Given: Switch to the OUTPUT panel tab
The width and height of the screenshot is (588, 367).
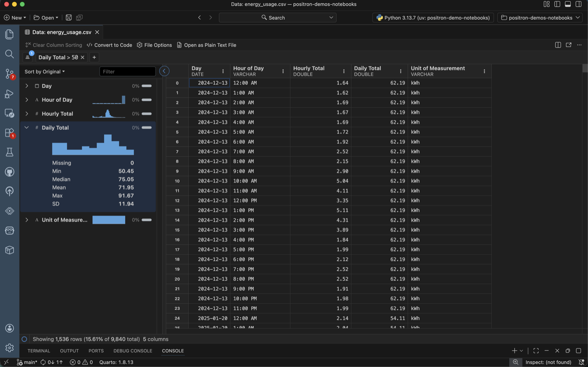Looking at the screenshot, I should tap(69, 351).
